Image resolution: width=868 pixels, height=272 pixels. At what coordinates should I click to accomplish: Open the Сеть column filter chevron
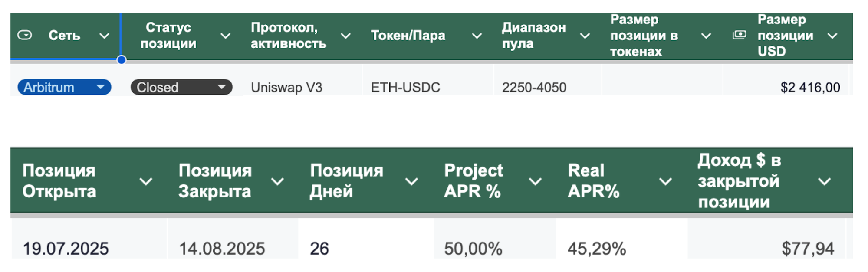(x=104, y=36)
